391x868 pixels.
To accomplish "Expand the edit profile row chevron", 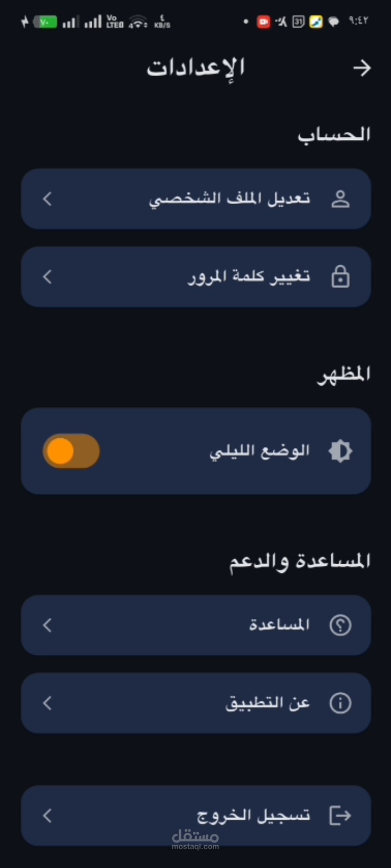I will (47, 199).
